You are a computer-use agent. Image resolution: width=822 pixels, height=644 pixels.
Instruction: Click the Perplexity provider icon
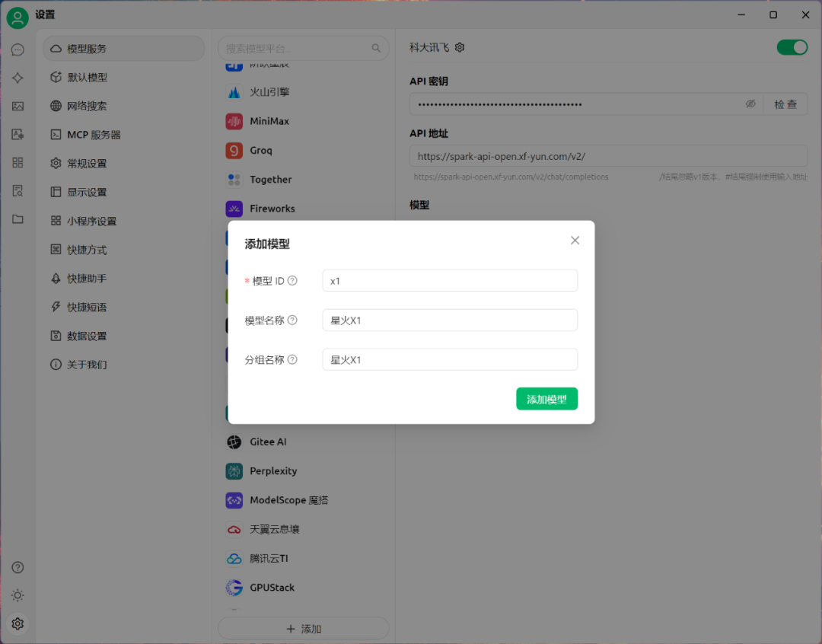(234, 471)
